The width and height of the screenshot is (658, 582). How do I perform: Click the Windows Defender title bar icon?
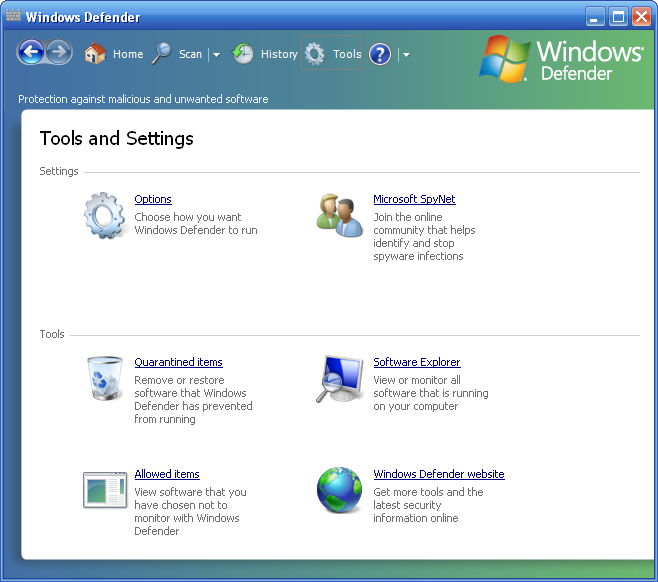13,16
